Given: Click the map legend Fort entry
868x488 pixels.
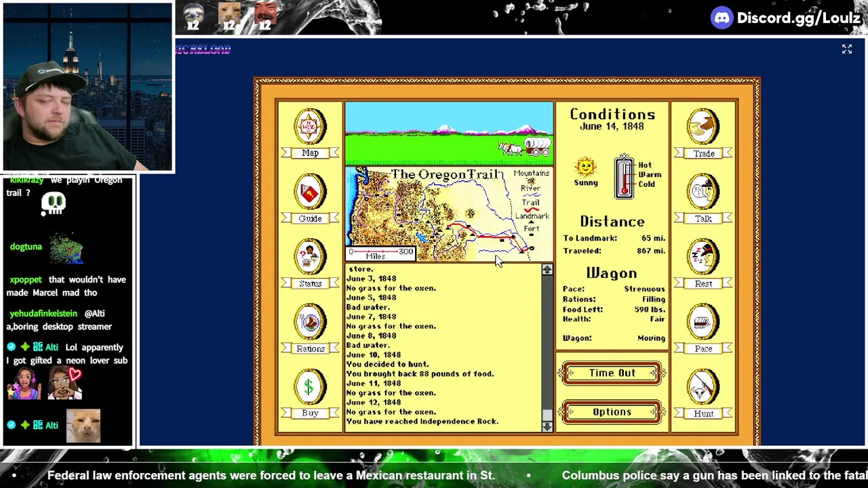Looking at the screenshot, I should [531, 232].
